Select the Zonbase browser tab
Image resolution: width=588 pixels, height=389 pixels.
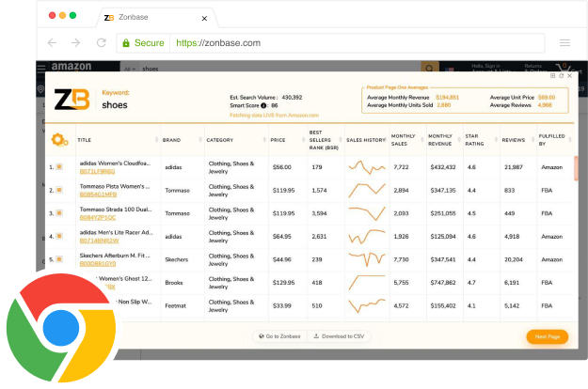pos(157,17)
